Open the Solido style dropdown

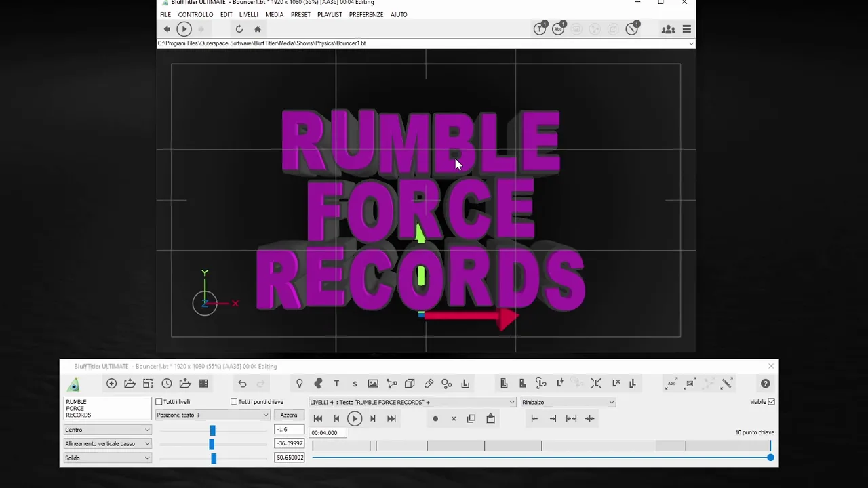pos(107,457)
